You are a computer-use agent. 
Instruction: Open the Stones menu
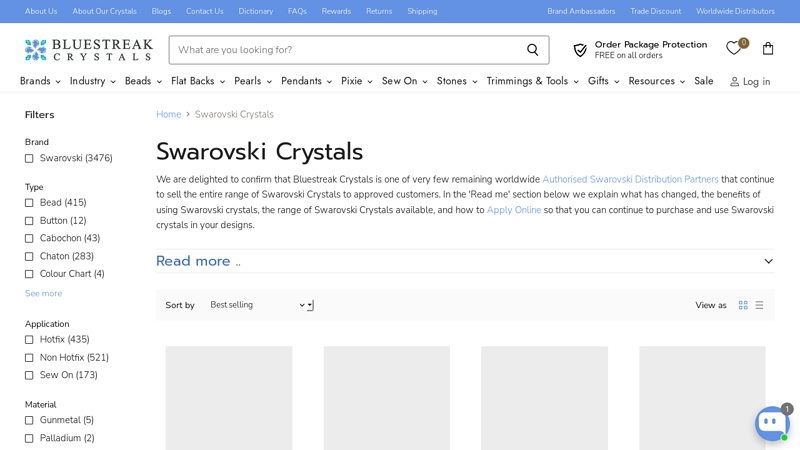(x=457, y=81)
